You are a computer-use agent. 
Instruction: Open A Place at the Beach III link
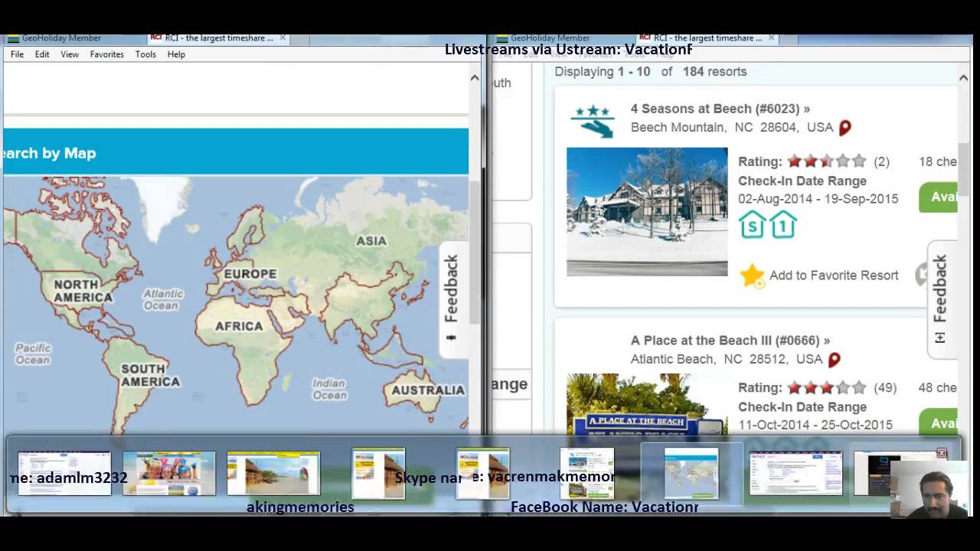point(730,341)
